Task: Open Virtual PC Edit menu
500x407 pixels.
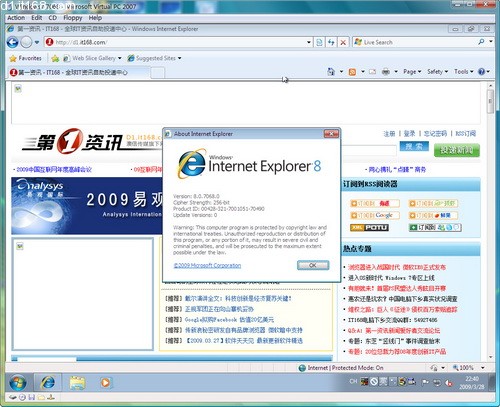Action: tap(37, 18)
